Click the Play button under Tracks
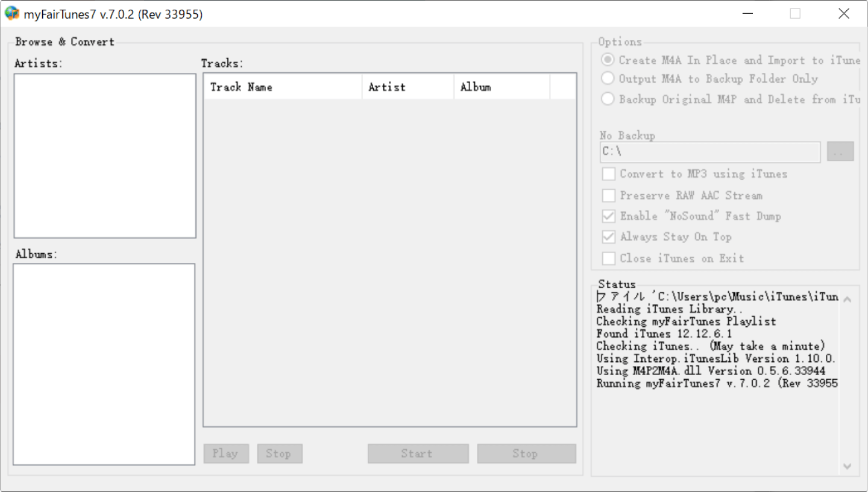Viewport: 868px width, 492px height. (x=226, y=453)
